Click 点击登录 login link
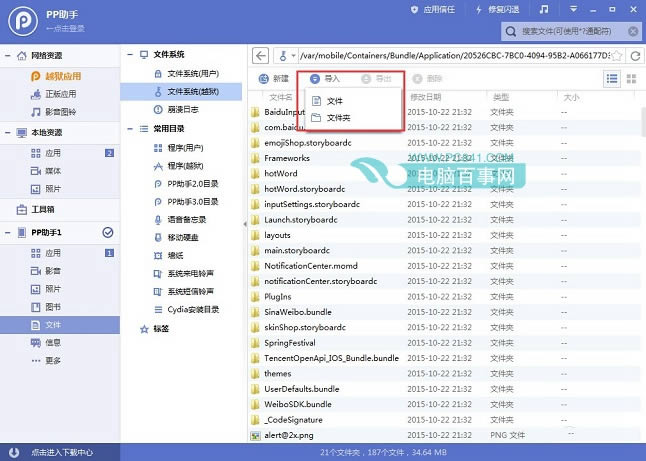The image size is (646, 461). [x=66, y=28]
